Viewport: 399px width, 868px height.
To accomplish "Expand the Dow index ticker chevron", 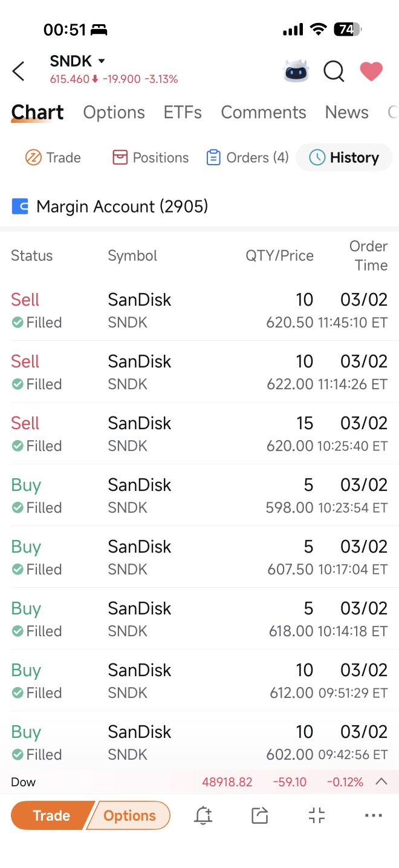I will point(381,781).
